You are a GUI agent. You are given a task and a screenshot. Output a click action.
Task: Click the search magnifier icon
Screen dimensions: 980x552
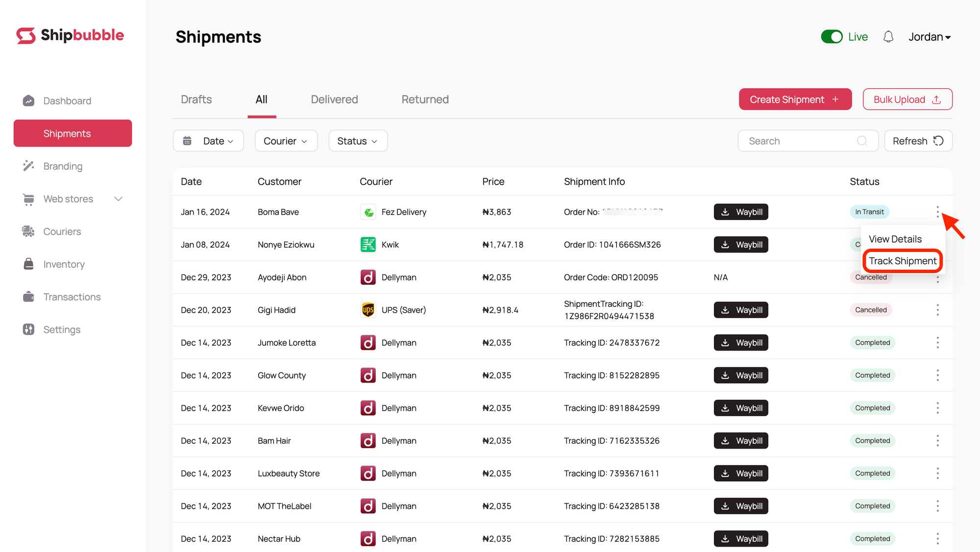pyautogui.click(x=861, y=141)
